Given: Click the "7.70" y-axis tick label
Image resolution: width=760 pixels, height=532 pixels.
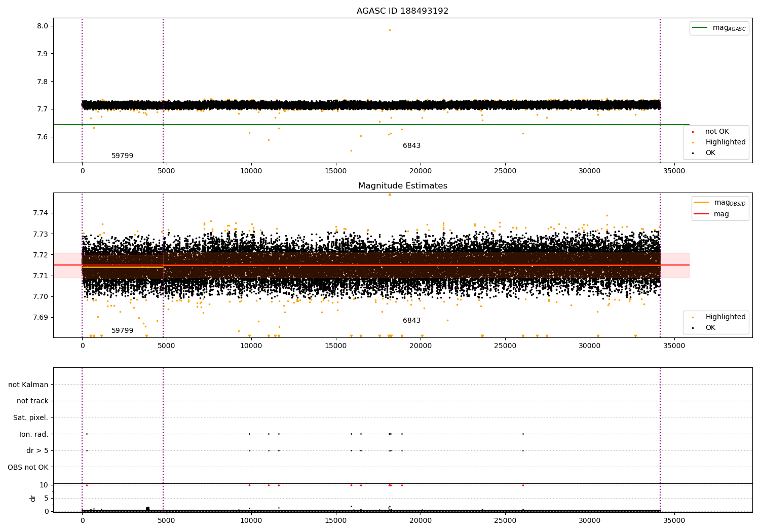Looking at the screenshot, I should point(41,297).
